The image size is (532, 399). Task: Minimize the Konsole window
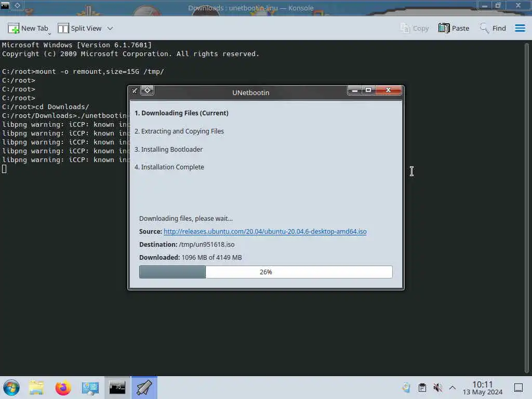[485, 5]
